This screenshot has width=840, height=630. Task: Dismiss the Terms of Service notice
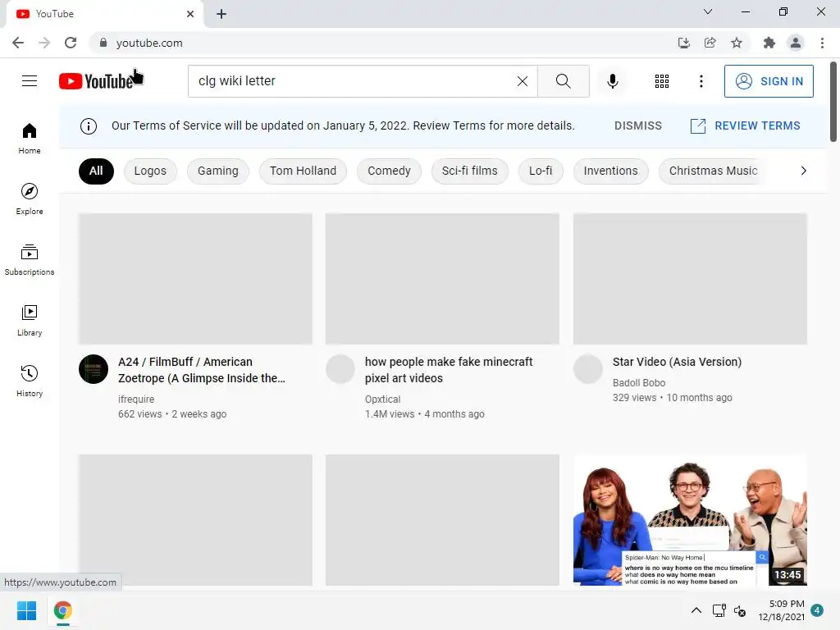(x=638, y=126)
